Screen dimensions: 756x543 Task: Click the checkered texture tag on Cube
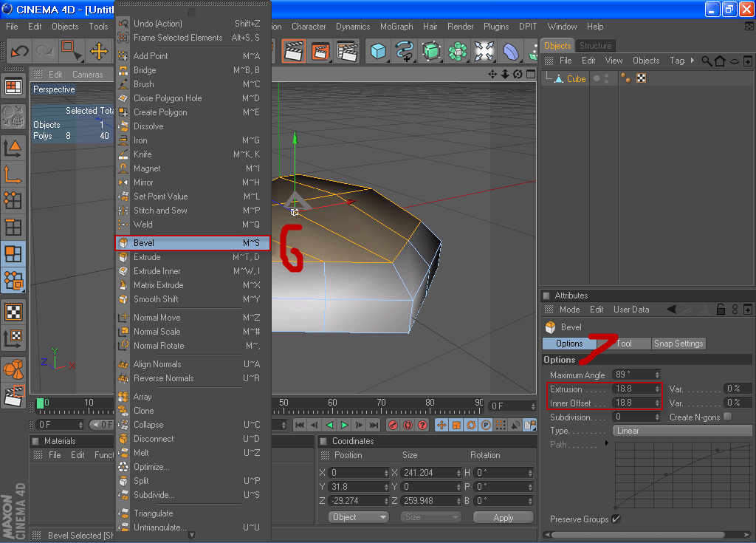click(x=642, y=78)
